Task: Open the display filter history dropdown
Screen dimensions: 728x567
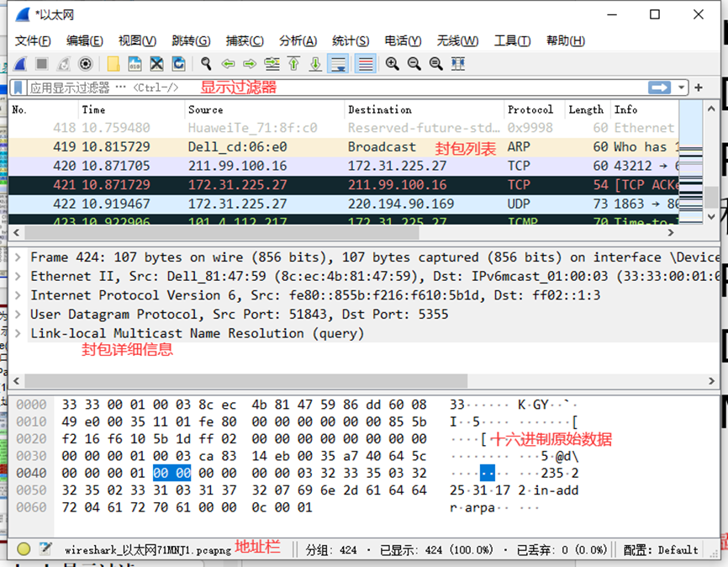Action: (681, 87)
